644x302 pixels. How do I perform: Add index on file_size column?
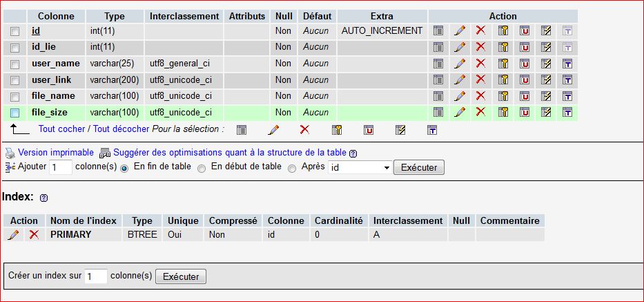[546, 113]
